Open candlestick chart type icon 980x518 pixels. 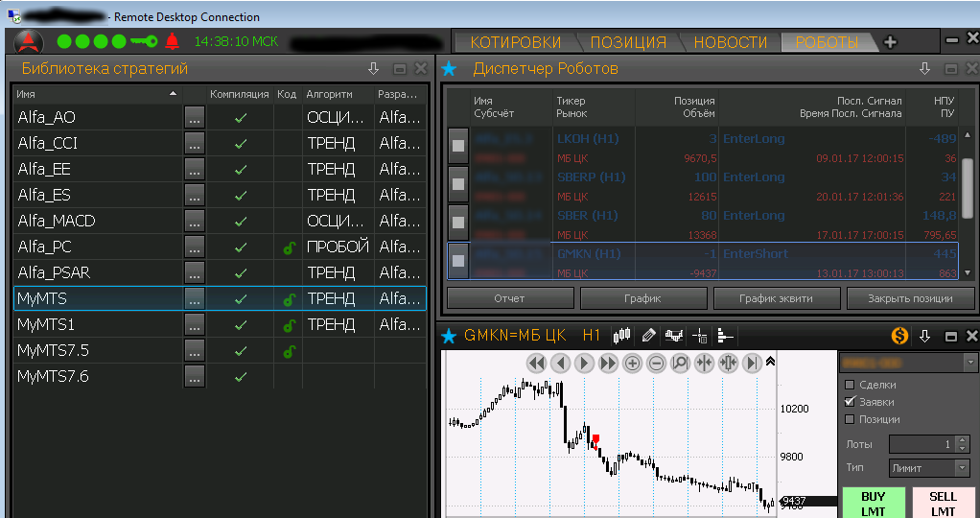pos(622,336)
